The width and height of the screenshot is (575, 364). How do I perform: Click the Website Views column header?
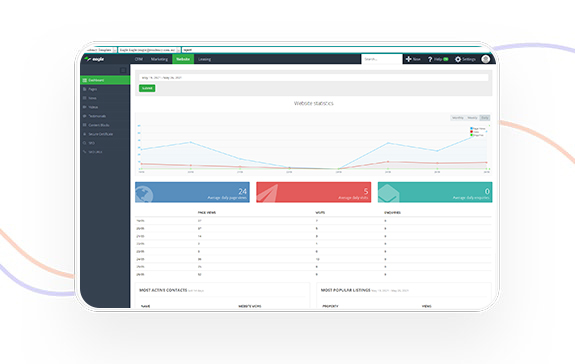[250, 306]
